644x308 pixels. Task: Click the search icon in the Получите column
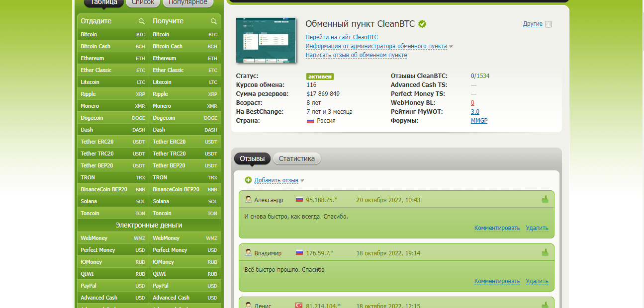(214, 21)
